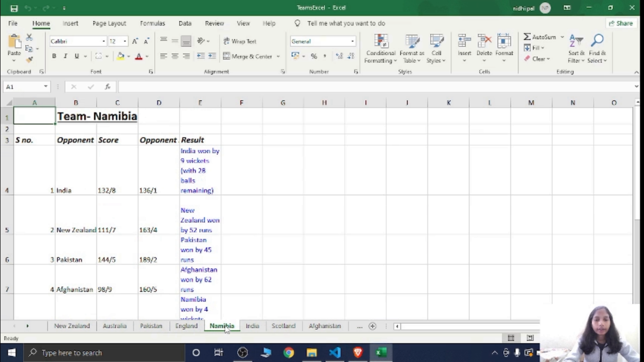644x362 pixels.
Task: Open the Name Box dropdown arrow
Action: coord(46,87)
